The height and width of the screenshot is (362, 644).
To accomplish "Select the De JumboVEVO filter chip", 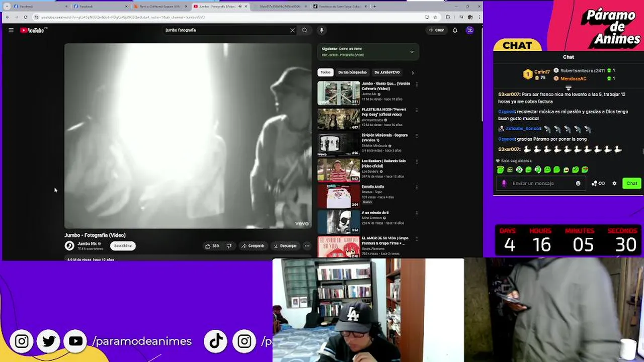I will click(x=387, y=72).
